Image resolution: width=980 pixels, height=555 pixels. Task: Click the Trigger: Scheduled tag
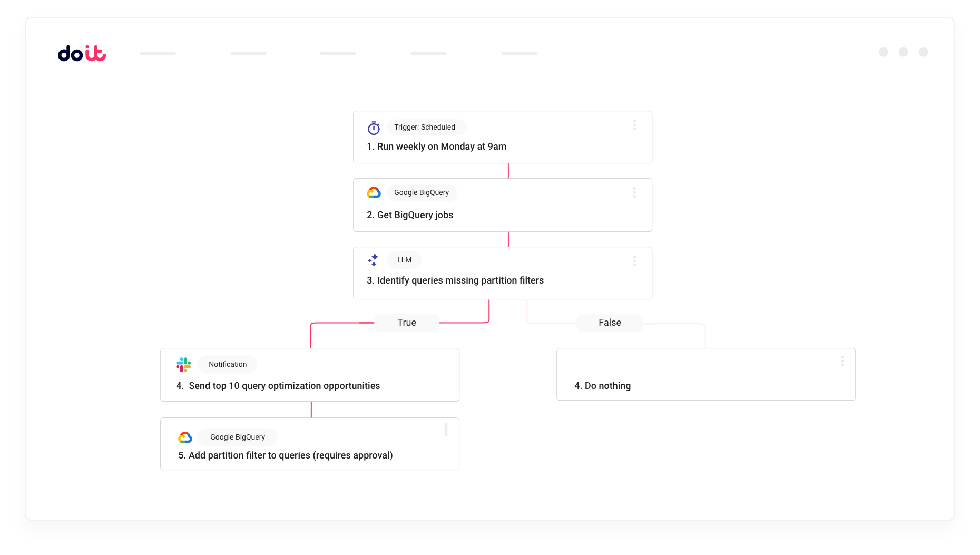[425, 128]
